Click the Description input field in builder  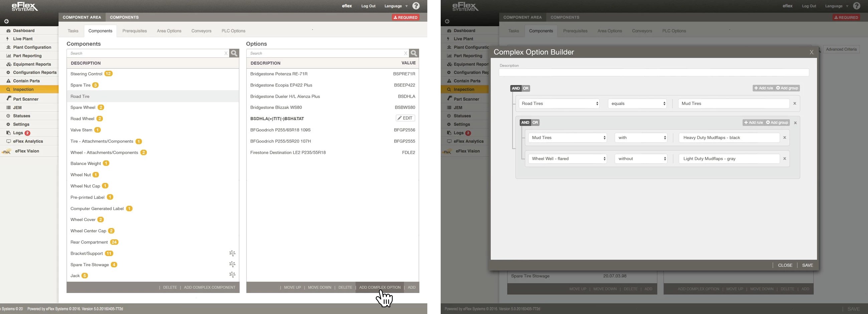pos(653,72)
